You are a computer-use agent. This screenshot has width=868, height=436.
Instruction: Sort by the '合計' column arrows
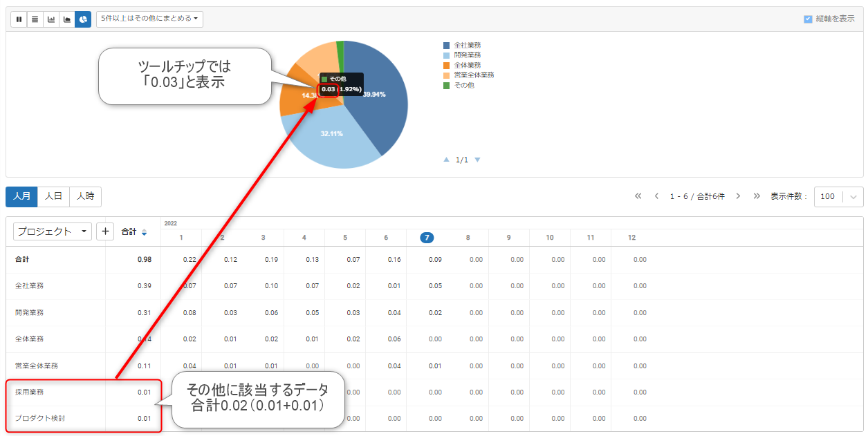click(144, 233)
